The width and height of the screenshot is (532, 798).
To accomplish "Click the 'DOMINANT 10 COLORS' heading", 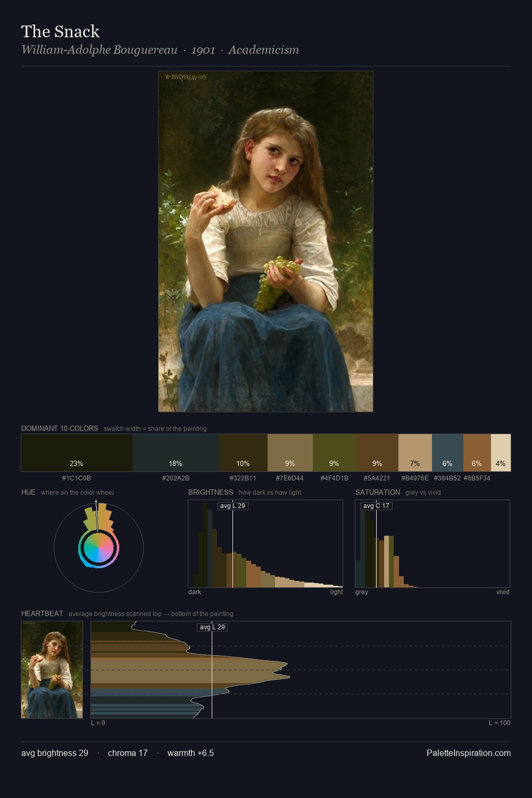I will pyautogui.click(x=60, y=428).
